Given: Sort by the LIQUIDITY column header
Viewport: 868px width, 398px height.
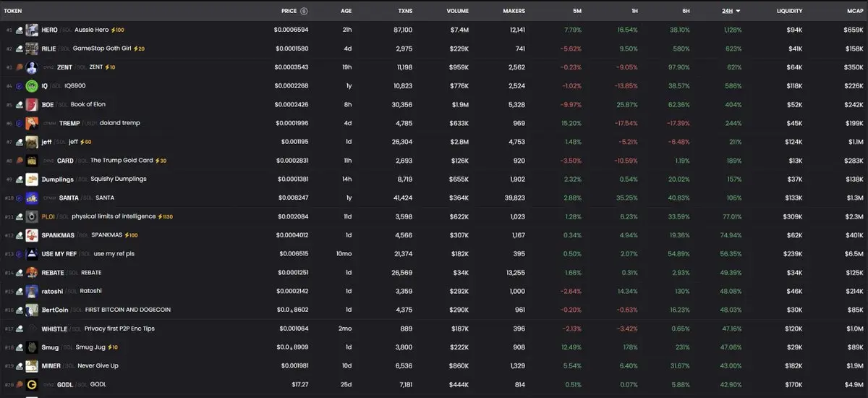Looking at the screenshot, I should coord(789,11).
